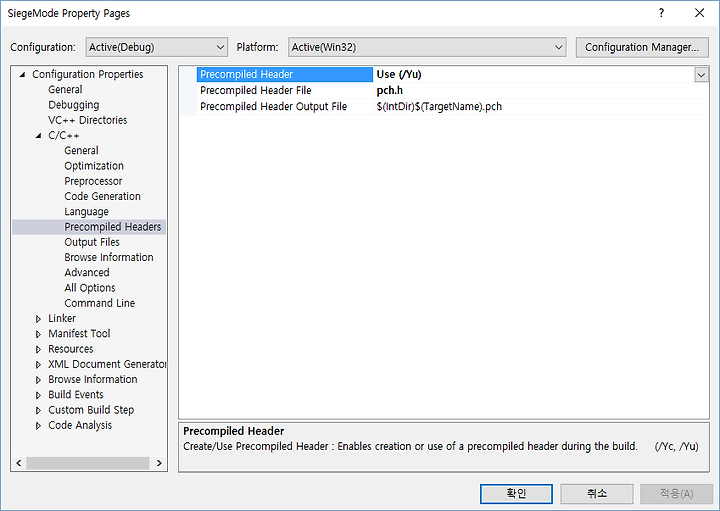This screenshot has width=720, height=511.
Task: Open the Language page
Action: (86, 212)
